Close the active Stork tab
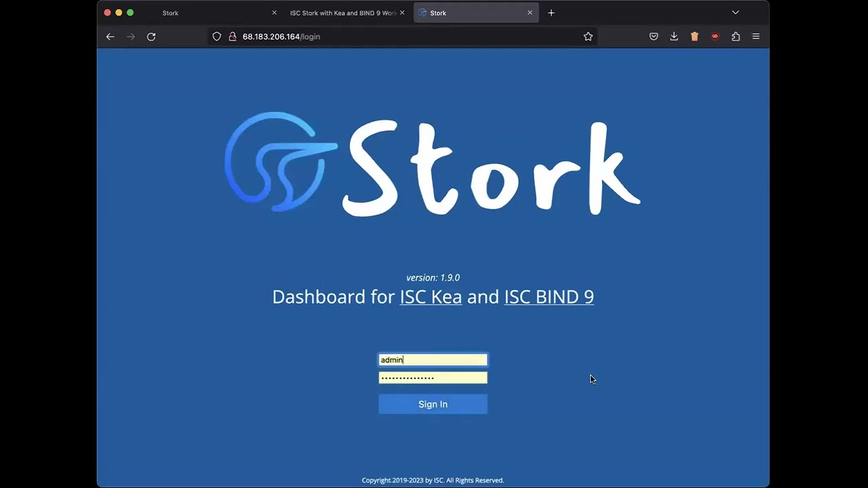Image resolution: width=868 pixels, height=488 pixels. 530,13
